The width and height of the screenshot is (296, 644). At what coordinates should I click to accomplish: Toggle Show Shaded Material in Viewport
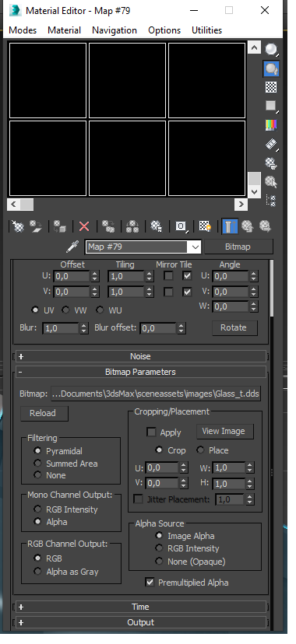205,226
